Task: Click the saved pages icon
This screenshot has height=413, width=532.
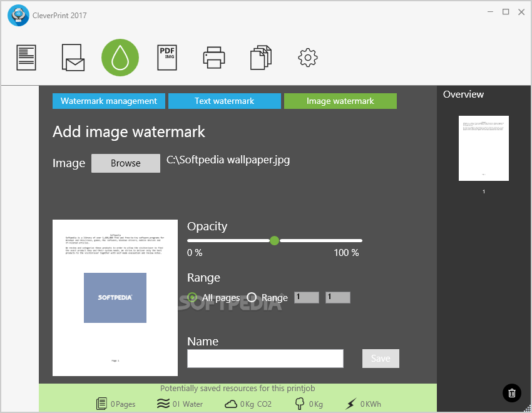Action: [x=101, y=404]
